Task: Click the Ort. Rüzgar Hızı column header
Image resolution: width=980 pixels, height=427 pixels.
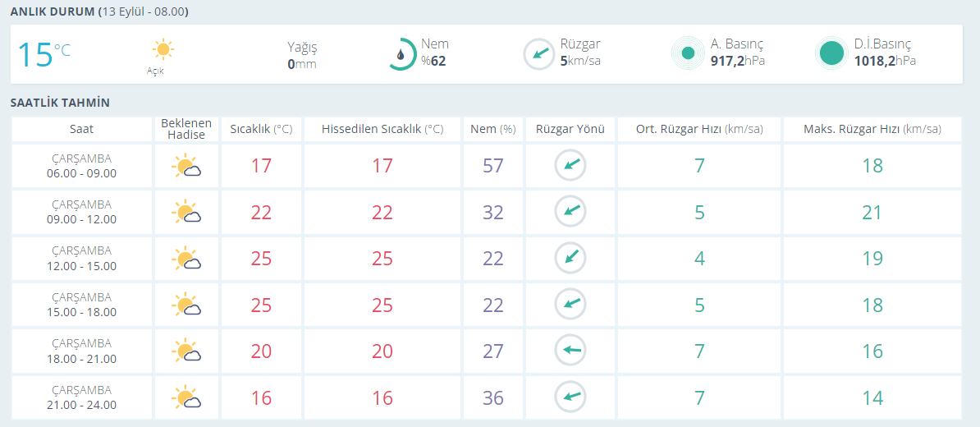Action: point(698,130)
